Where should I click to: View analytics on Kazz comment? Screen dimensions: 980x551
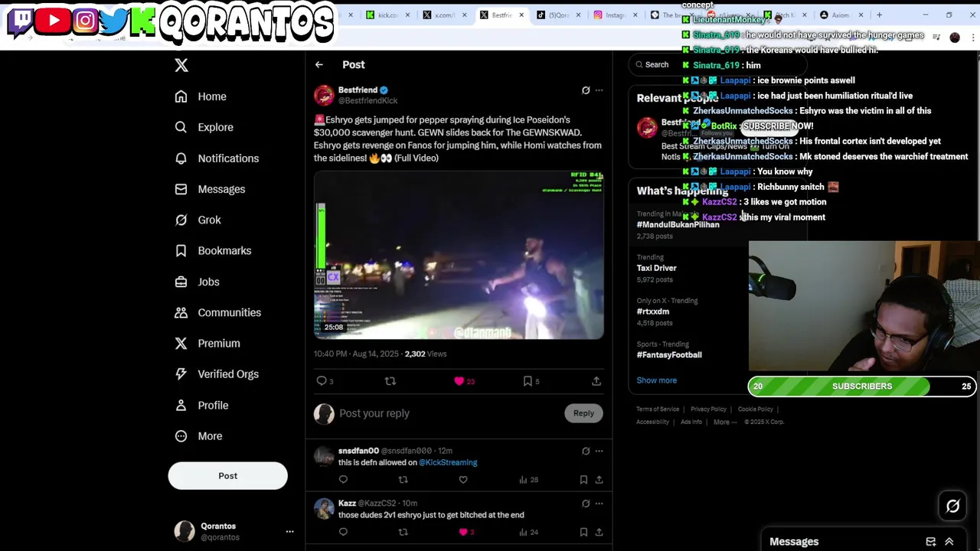coord(528,532)
